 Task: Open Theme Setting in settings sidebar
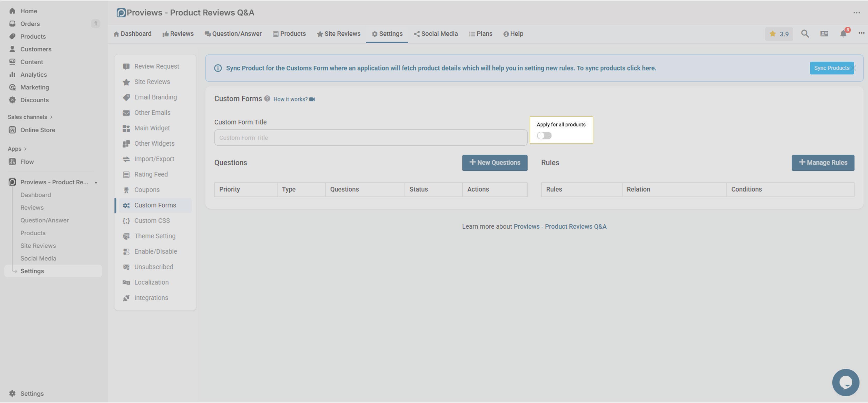click(155, 236)
